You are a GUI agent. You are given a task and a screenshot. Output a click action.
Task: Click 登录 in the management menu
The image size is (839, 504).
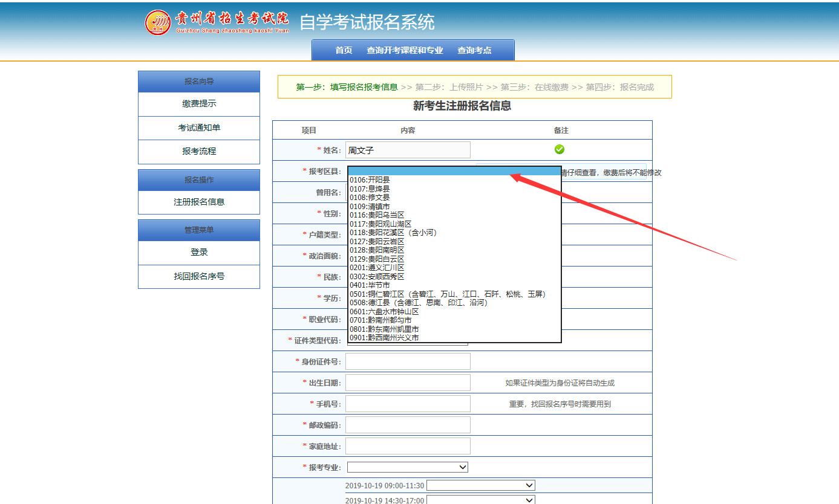(199, 252)
